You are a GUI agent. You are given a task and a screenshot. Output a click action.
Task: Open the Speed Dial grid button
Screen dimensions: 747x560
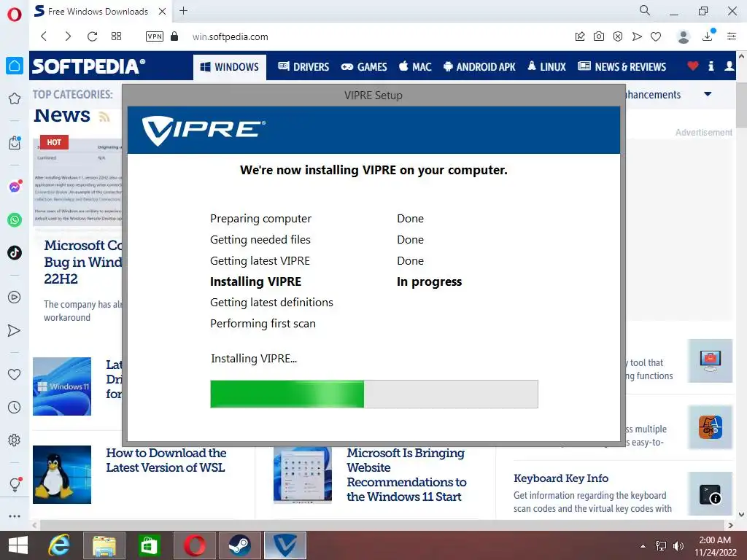coord(116,36)
